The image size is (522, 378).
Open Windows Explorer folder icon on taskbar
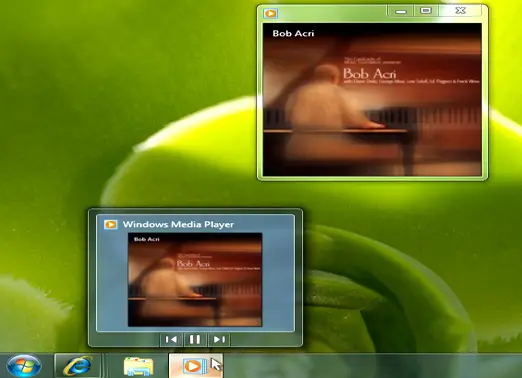138,366
